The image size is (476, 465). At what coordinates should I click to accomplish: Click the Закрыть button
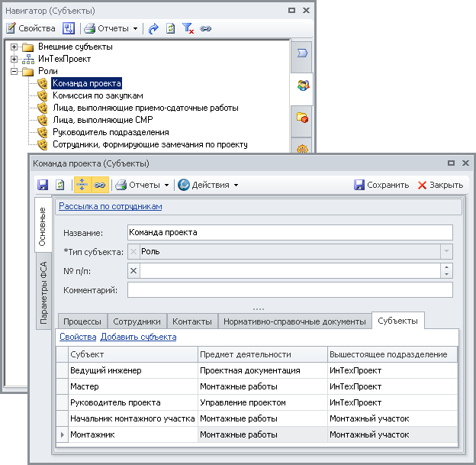click(x=440, y=185)
